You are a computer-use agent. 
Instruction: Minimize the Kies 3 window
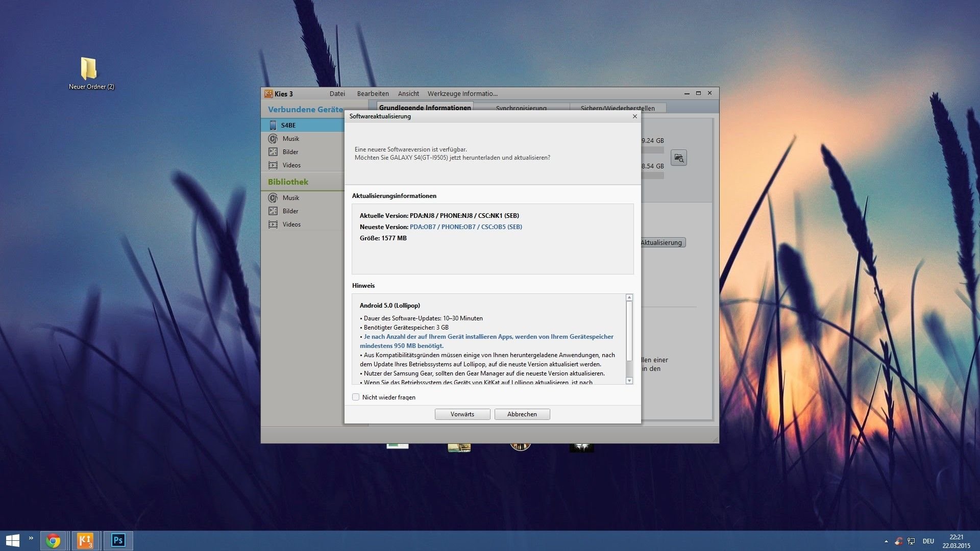(x=687, y=93)
